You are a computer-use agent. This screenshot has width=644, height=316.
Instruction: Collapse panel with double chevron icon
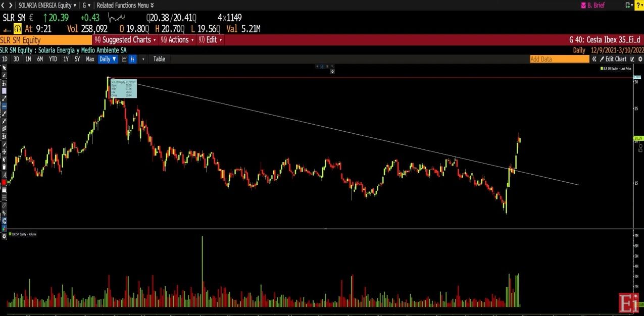(x=595, y=59)
